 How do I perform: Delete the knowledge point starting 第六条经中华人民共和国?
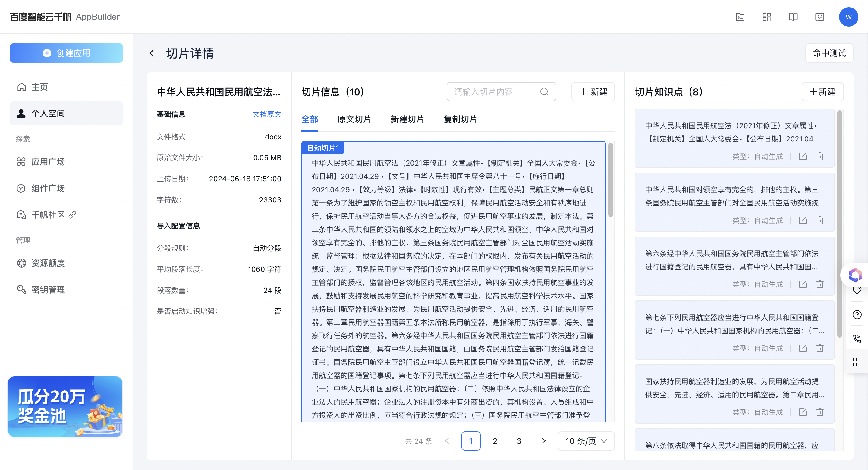(x=819, y=284)
